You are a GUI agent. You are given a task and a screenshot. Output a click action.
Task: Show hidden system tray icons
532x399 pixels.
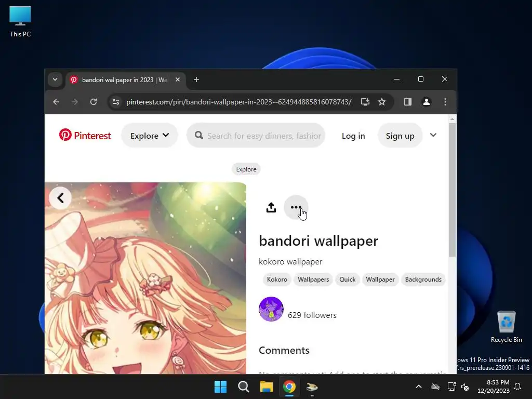click(419, 387)
